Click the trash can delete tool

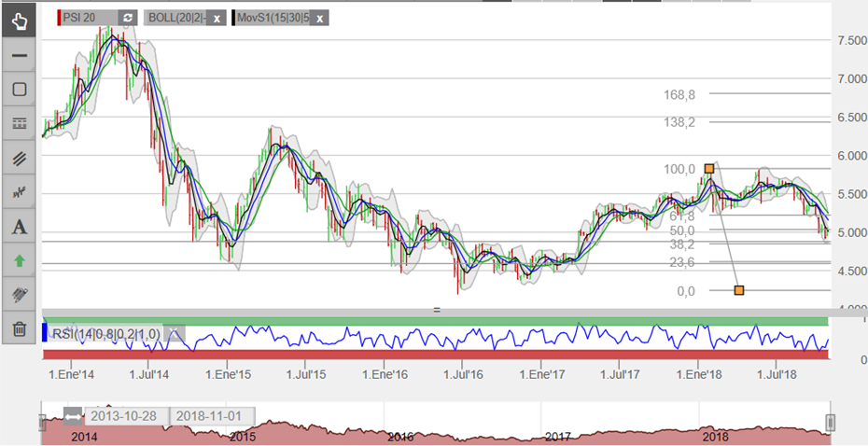click(x=20, y=328)
